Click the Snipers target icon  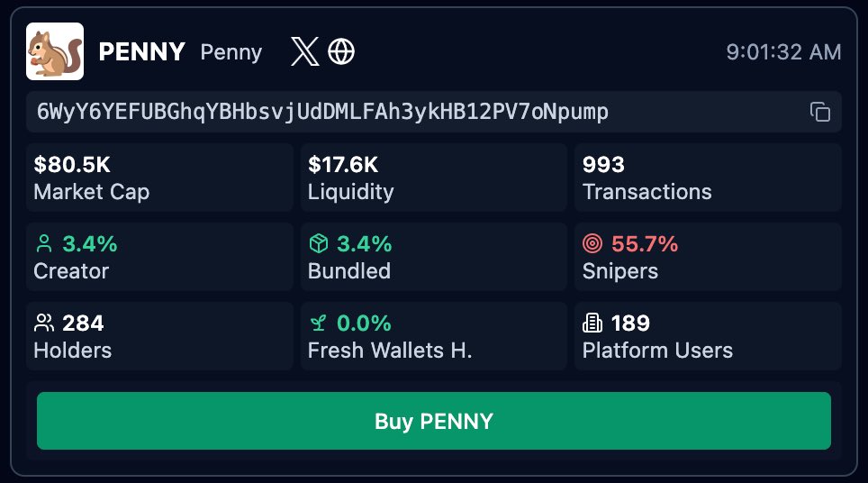(x=592, y=244)
